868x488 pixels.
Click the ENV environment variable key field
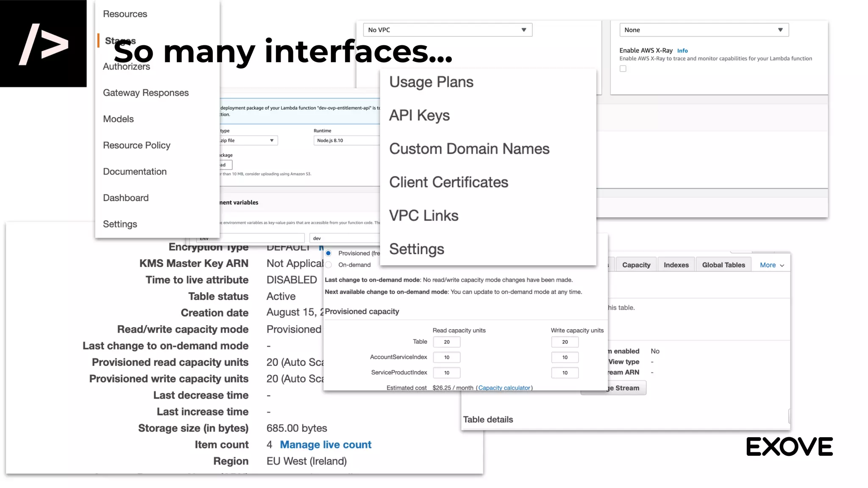coord(250,238)
